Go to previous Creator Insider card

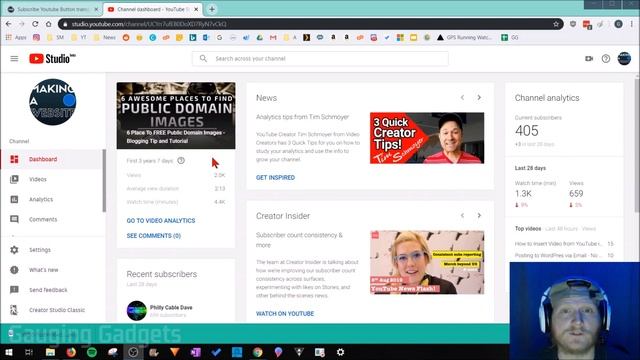tap(462, 216)
